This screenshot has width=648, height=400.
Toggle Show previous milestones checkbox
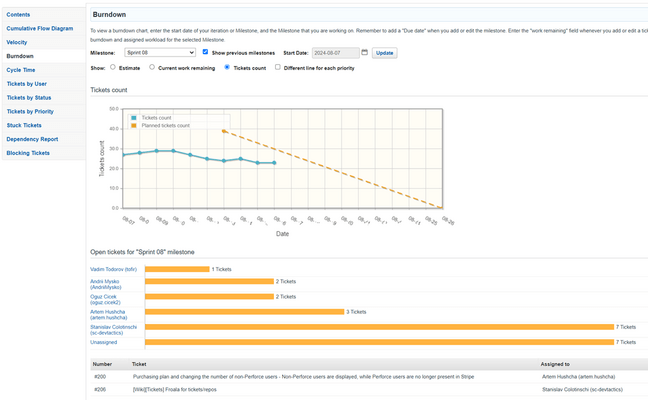(205, 52)
